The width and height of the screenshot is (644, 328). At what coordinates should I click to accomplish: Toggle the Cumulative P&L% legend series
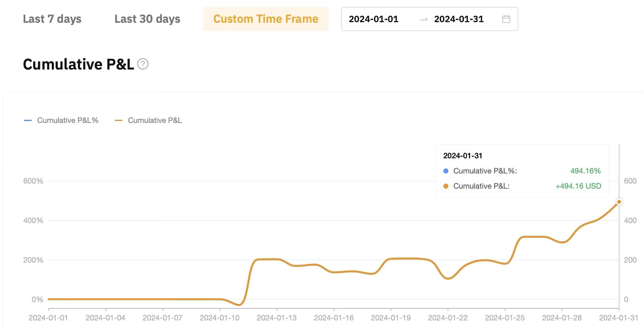coord(61,120)
